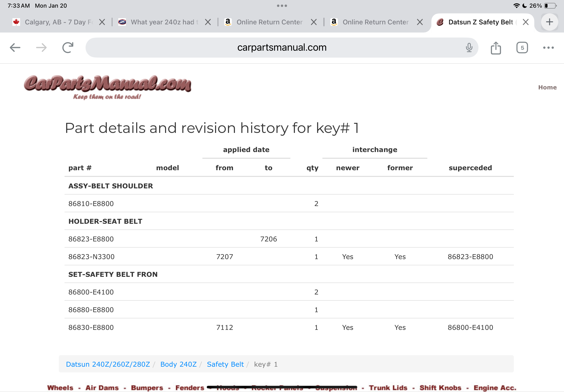Open Datsun 240Z/260Z/280Z breadcrumb link
The height and width of the screenshot is (392, 564).
click(x=108, y=364)
